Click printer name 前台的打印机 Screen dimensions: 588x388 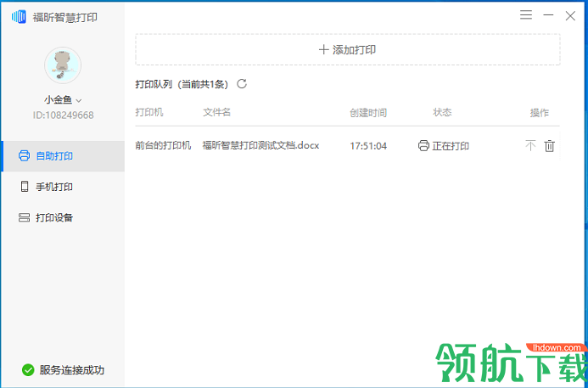click(x=163, y=145)
